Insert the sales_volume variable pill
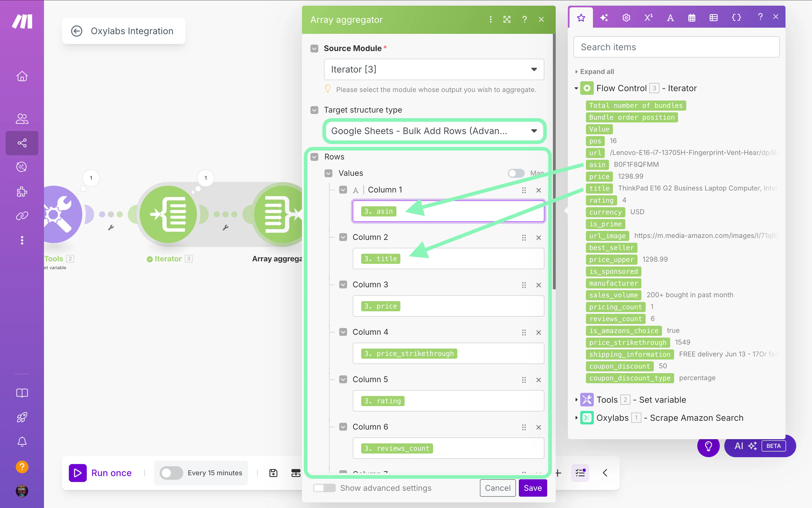 point(614,295)
